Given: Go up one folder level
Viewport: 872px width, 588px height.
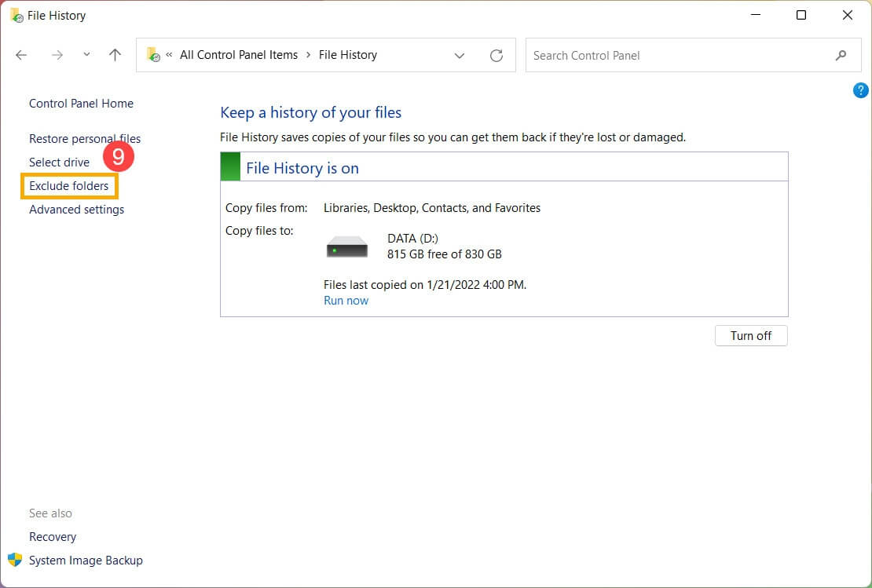Looking at the screenshot, I should 115,55.
